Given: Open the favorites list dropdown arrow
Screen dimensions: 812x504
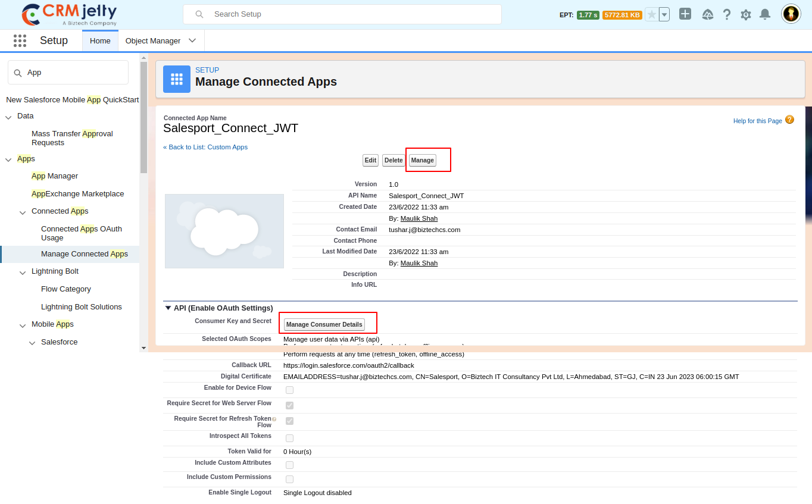Looking at the screenshot, I should point(664,14).
